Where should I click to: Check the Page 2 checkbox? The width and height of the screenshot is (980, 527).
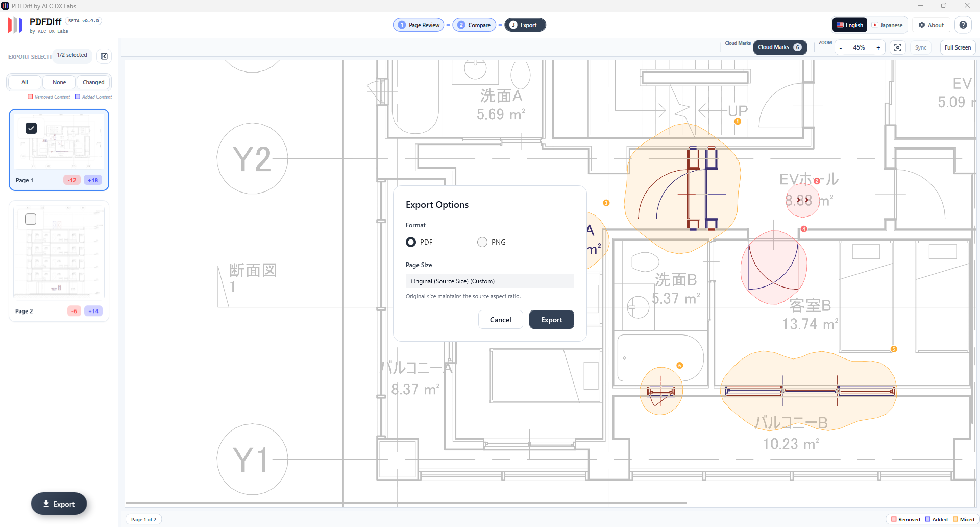[x=31, y=219]
